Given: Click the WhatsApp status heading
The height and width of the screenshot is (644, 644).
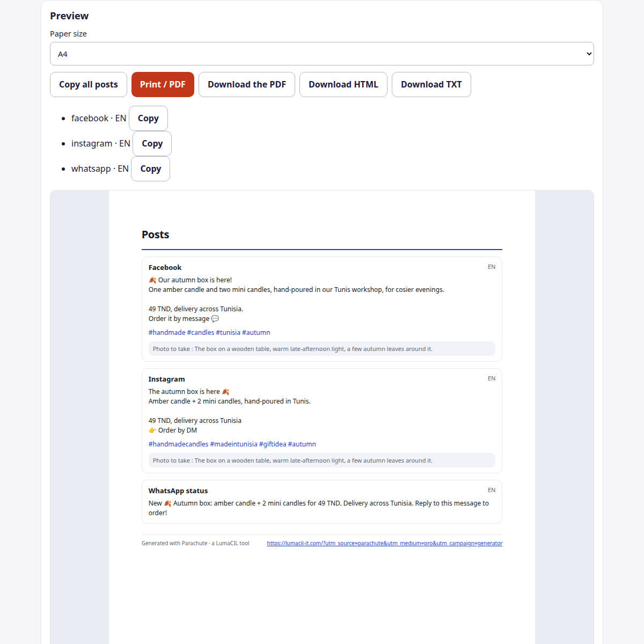Looking at the screenshot, I should (178, 491).
